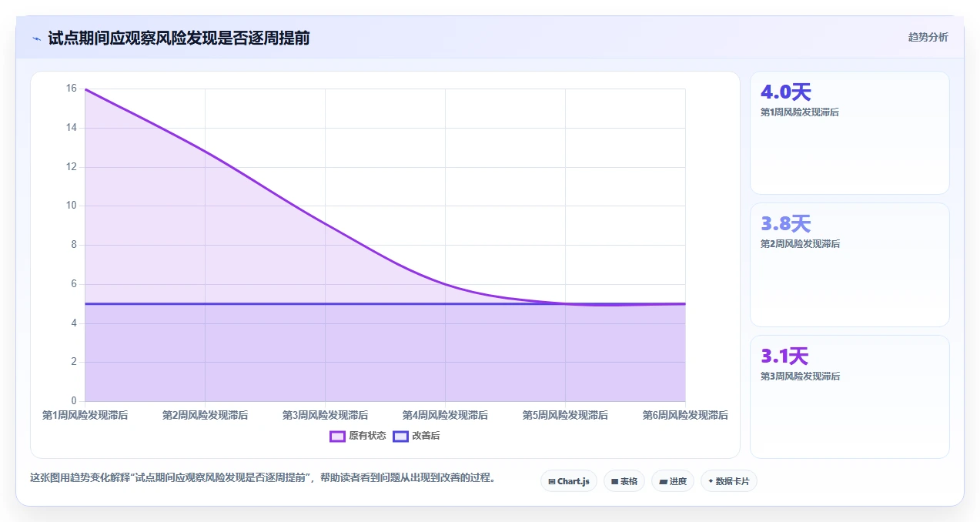The height and width of the screenshot is (522, 980).
Task: Click the 表格 tag's table icon
Action: (x=615, y=481)
